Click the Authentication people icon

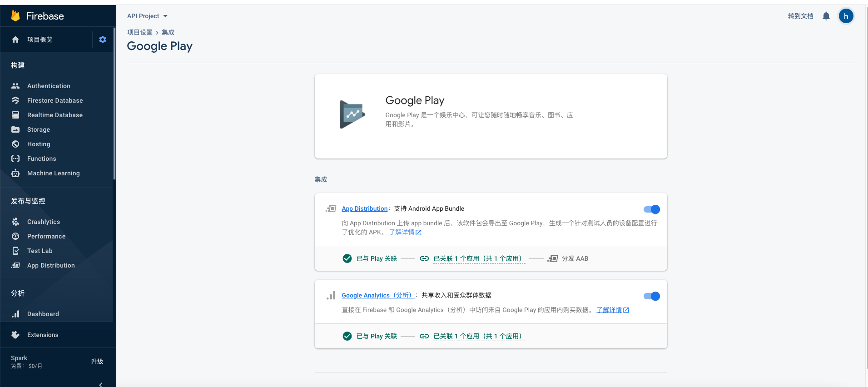tap(15, 86)
